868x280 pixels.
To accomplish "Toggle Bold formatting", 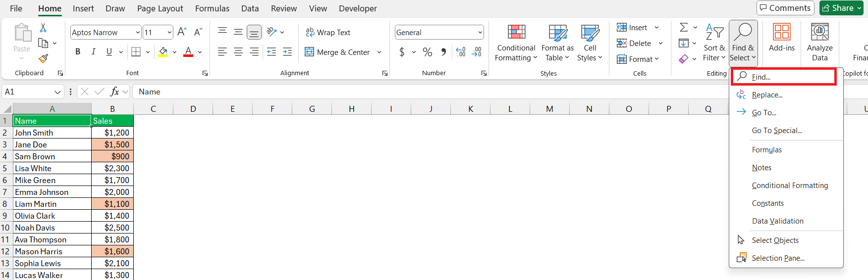I will click(78, 51).
